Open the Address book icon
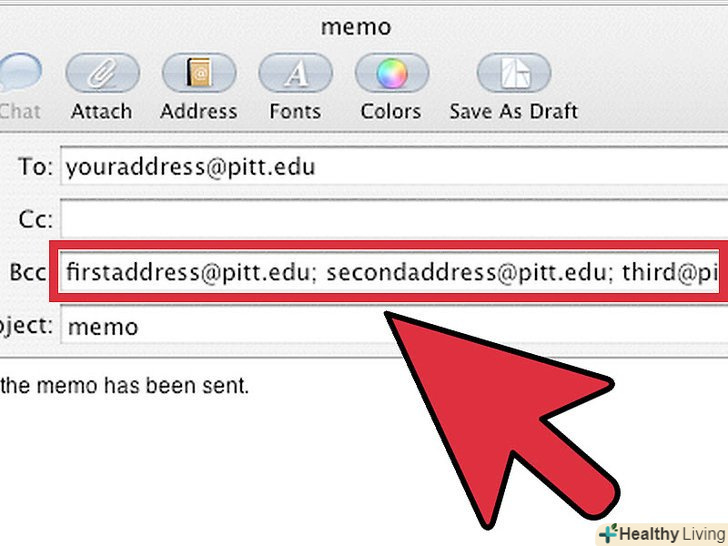The width and height of the screenshot is (728, 546). [198, 73]
